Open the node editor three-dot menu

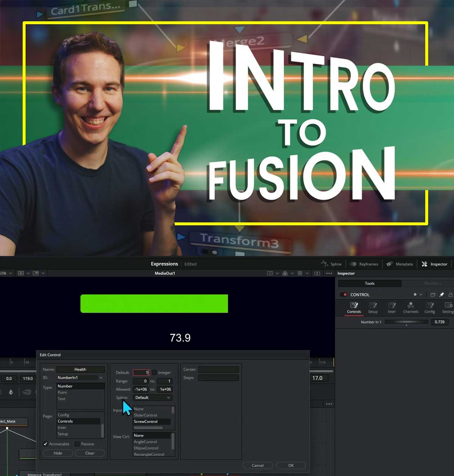(x=329, y=404)
